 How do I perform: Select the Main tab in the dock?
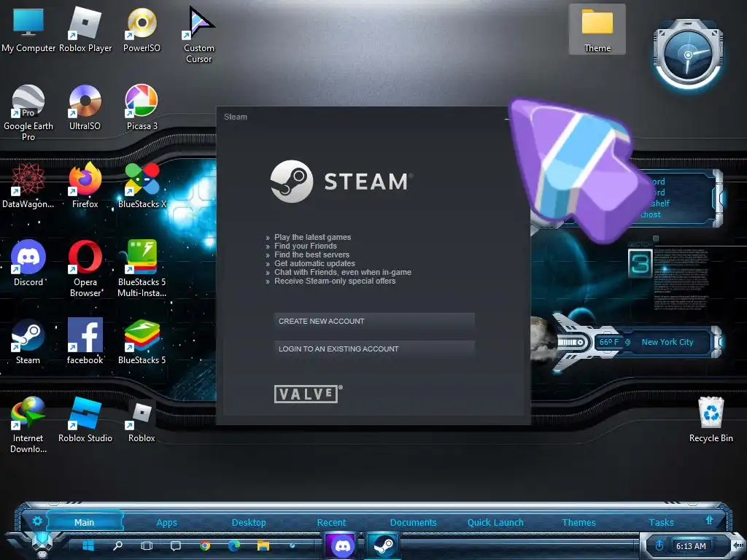pos(85,522)
